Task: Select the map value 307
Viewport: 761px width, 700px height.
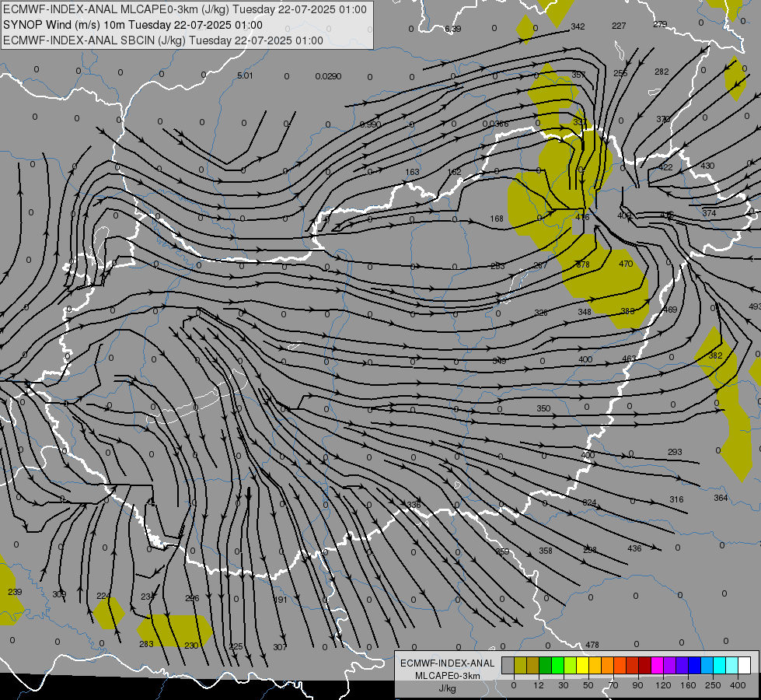Action: pos(280,647)
